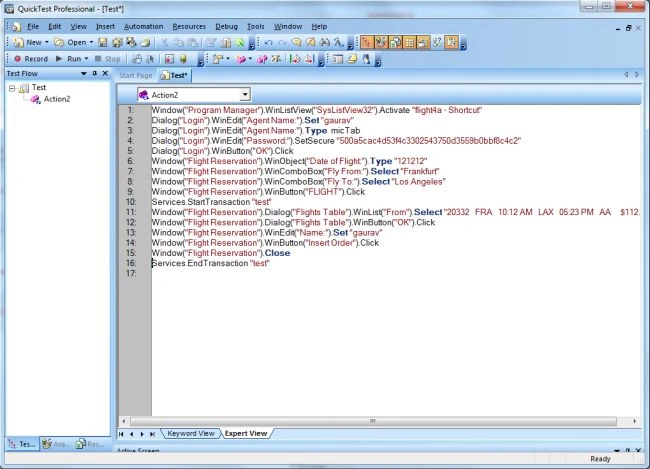Start recording with the Record button

(31, 59)
